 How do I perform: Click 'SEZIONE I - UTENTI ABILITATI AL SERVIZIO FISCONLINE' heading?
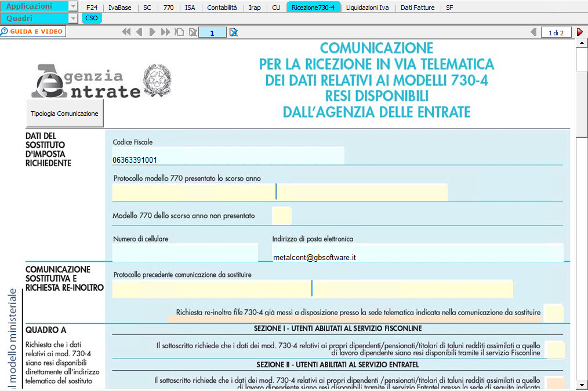click(x=338, y=328)
